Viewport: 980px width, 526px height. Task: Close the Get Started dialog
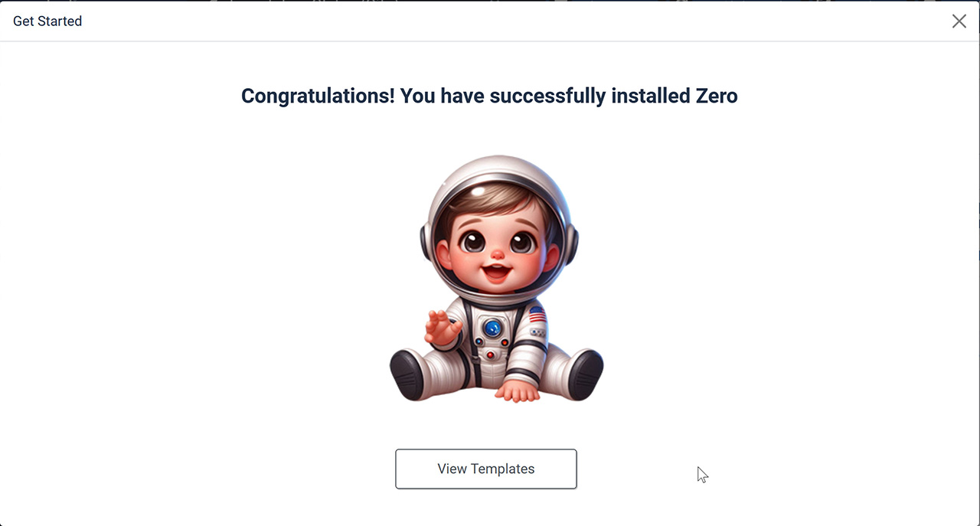[959, 21]
